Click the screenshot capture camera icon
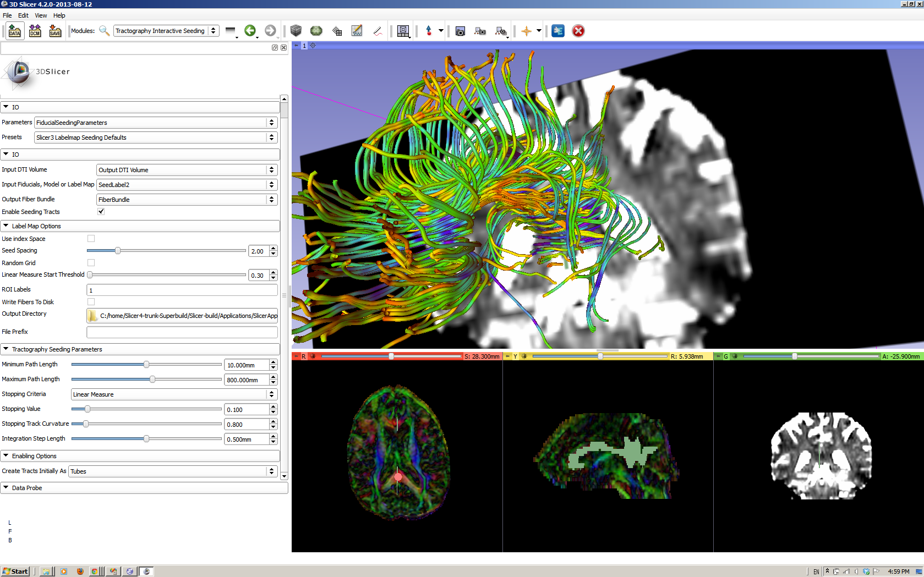Screen dimensions: 924x577 point(460,31)
